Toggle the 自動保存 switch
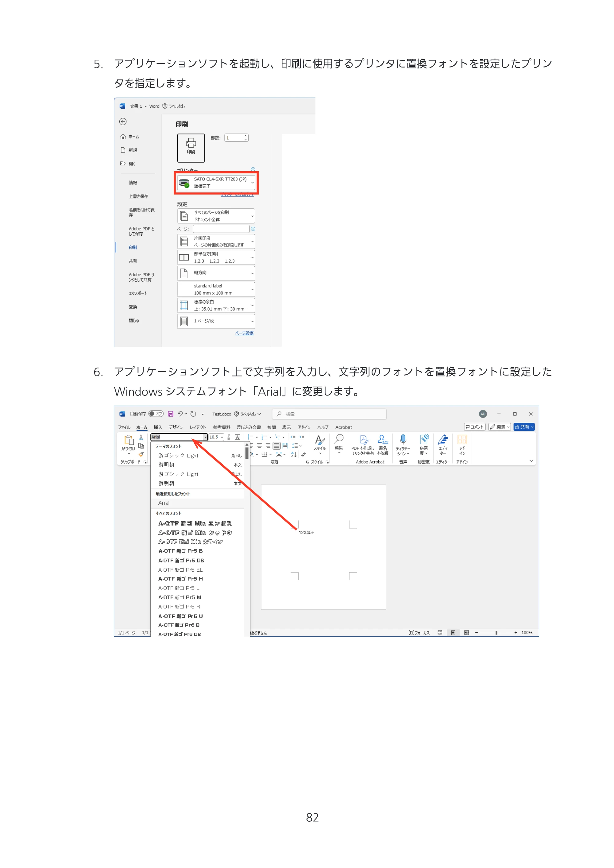Screen dimensions: 614x868 [x=156, y=414]
